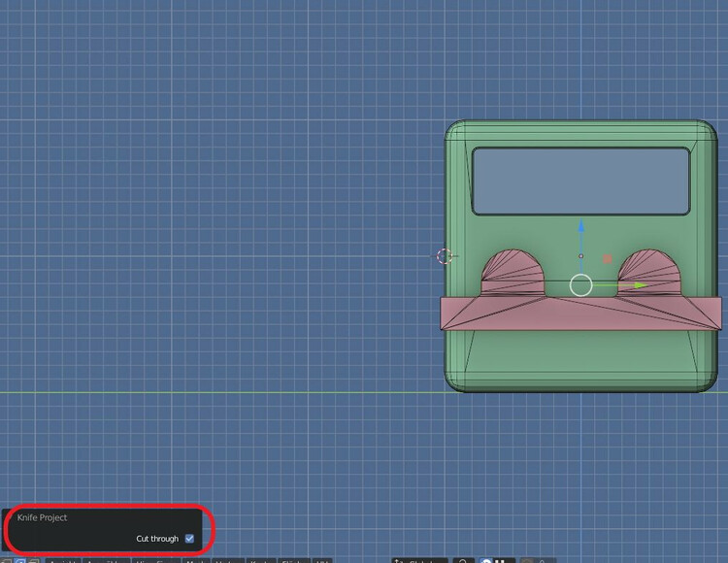Click the white circle at gizmo center

(x=580, y=285)
